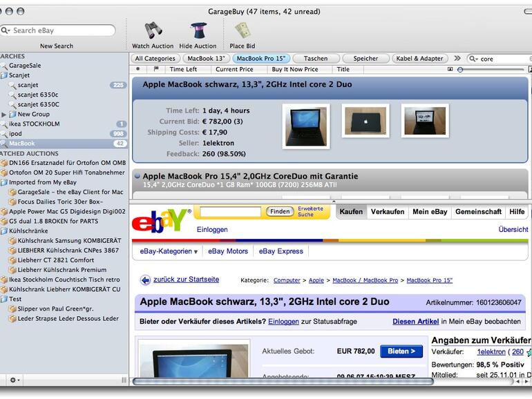Click the Hide Auction magic hat icon
Screen dimensions: 532x399
(x=198, y=30)
